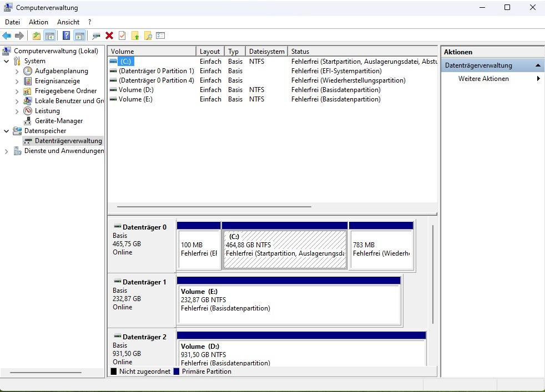Expand the Leistung node
The width and height of the screenshot is (545, 392).
click(x=17, y=111)
